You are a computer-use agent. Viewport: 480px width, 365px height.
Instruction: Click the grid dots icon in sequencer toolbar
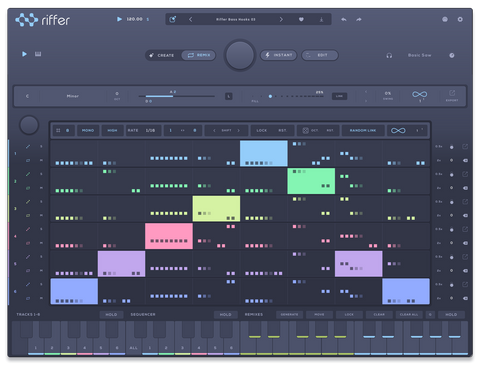point(58,130)
